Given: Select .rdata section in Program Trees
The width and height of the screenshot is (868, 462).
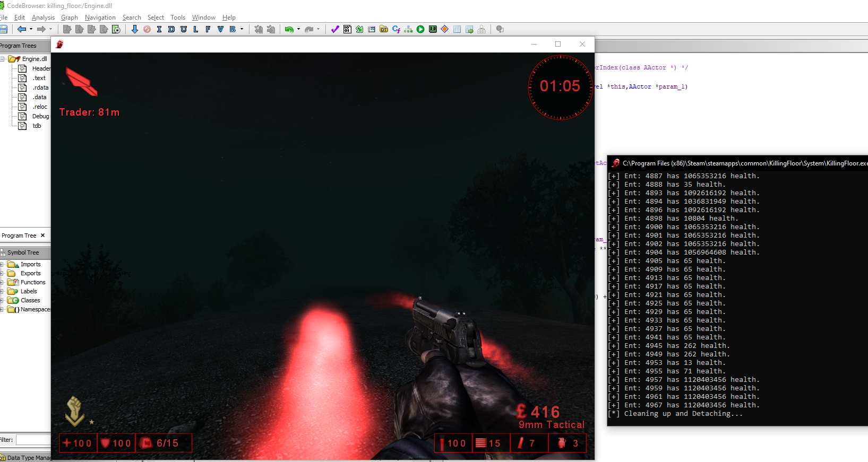Looking at the screenshot, I should [x=40, y=88].
